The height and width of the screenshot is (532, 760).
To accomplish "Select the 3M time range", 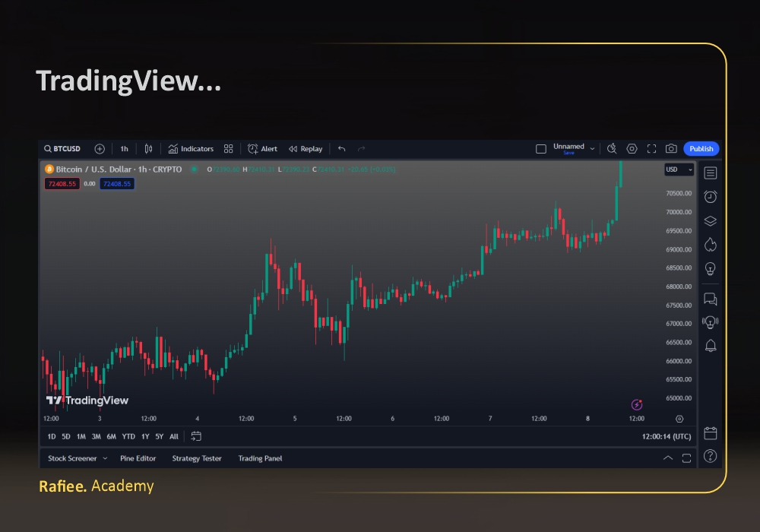I will [x=96, y=436].
